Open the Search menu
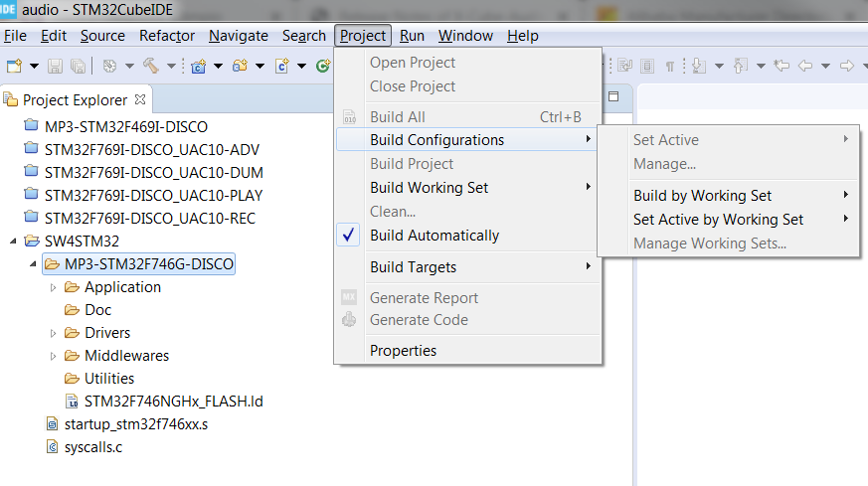The width and height of the screenshot is (868, 486). [x=304, y=36]
